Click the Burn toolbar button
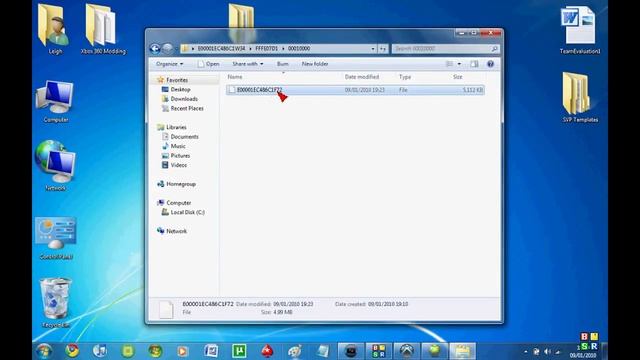 point(282,64)
